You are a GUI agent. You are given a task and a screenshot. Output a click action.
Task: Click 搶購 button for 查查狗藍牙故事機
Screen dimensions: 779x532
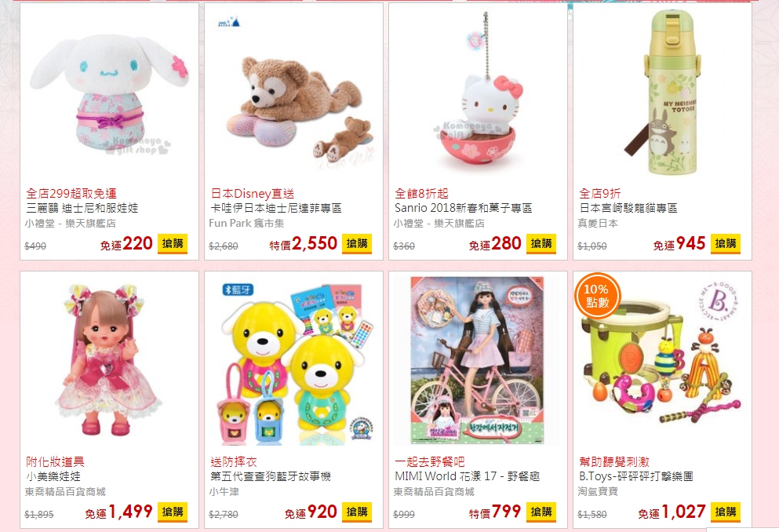pyautogui.click(x=357, y=512)
